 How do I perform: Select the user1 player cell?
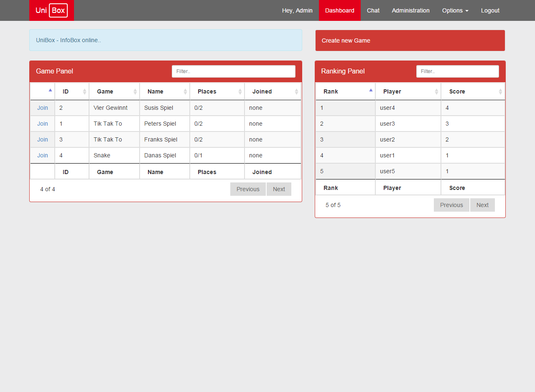(408, 155)
